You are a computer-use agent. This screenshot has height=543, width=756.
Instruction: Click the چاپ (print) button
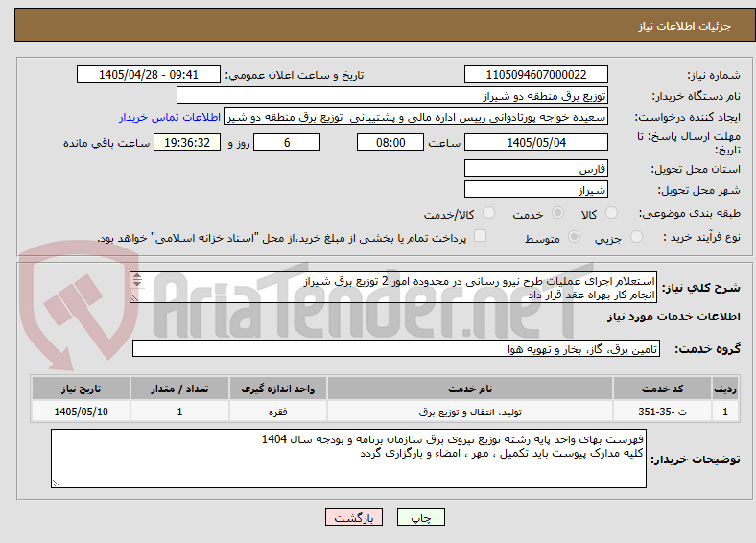pos(421,517)
